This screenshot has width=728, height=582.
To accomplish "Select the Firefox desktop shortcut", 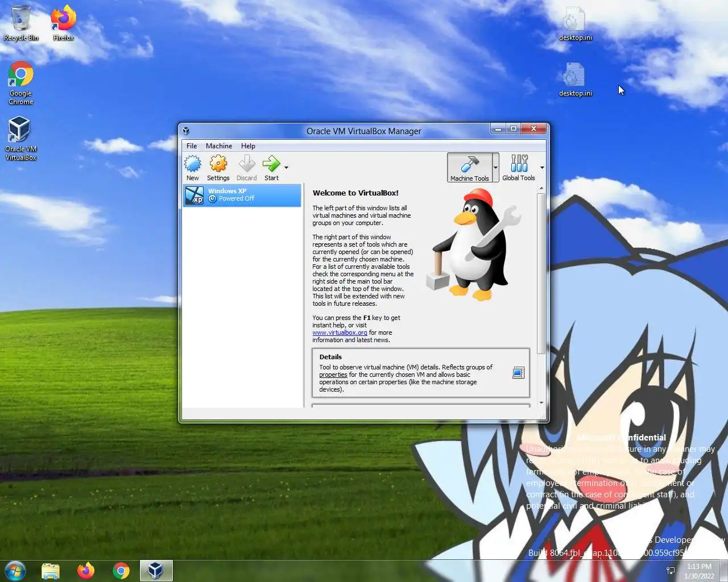I will (63, 23).
